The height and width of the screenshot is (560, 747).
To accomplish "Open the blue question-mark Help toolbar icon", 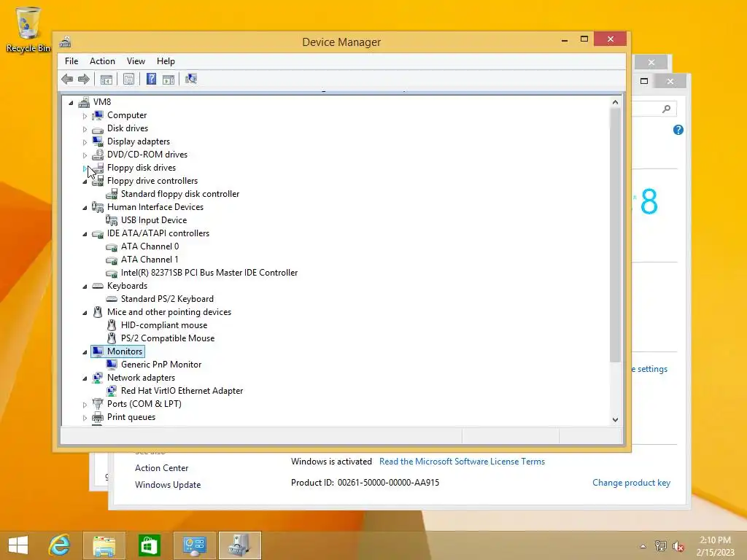I will pos(151,79).
